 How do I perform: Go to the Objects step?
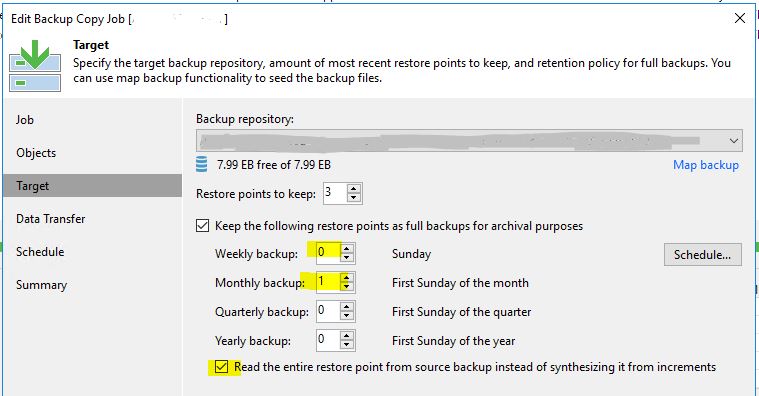[36, 152]
